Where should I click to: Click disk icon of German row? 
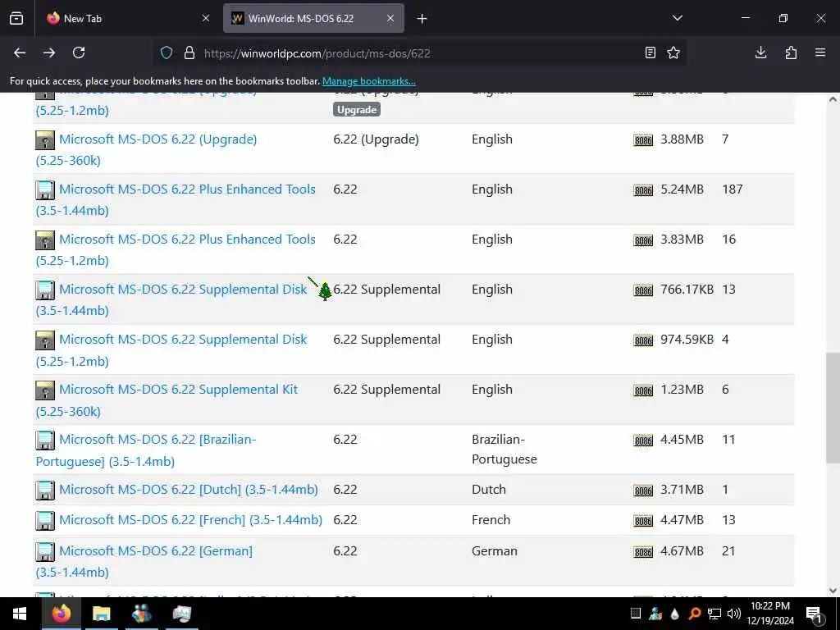pos(45,552)
